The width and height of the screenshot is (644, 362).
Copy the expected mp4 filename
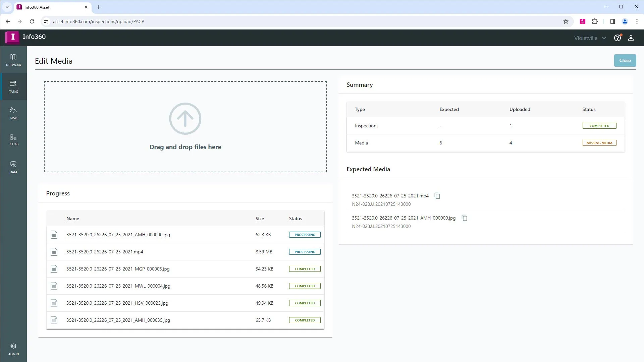point(437,196)
